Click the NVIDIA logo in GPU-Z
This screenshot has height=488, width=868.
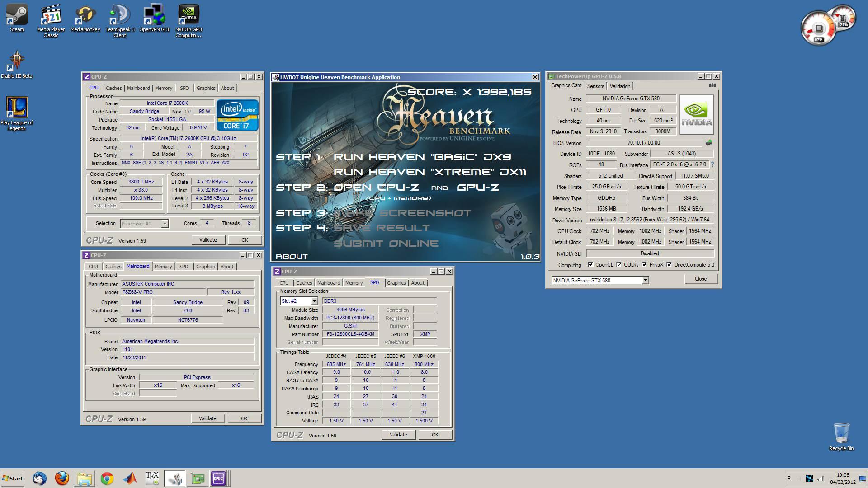click(696, 114)
